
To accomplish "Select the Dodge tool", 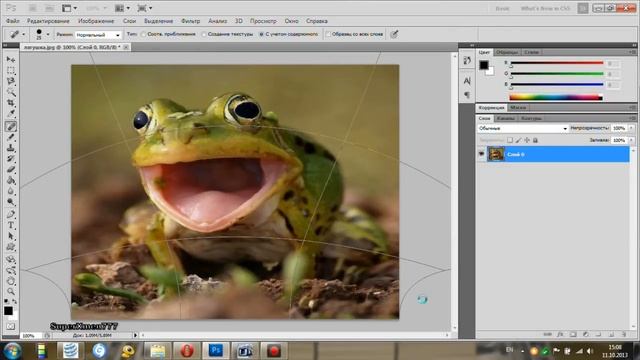I will point(11,202).
